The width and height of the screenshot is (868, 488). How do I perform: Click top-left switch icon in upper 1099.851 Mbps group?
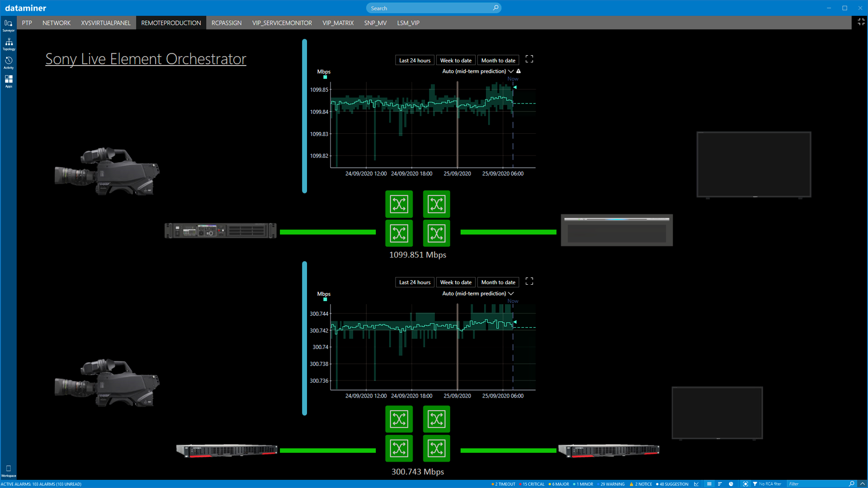click(x=399, y=204)
